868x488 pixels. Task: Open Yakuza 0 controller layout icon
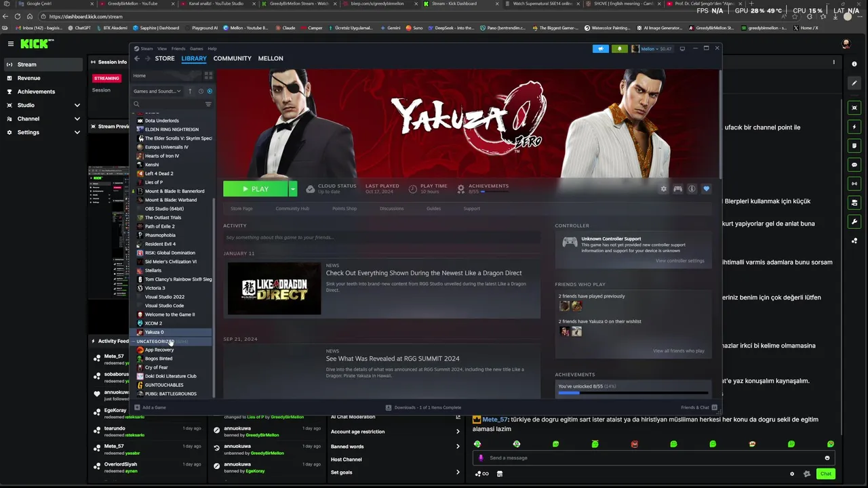pyautogui.click(x=677, y=189)
